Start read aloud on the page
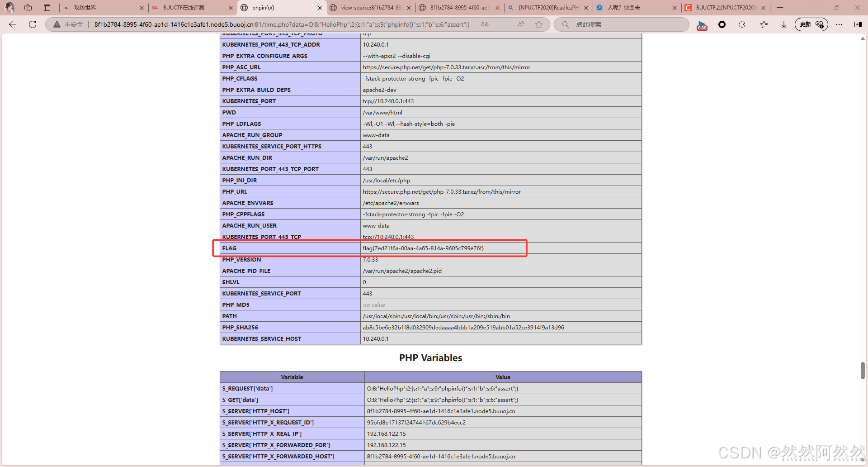 pos(521,24)
